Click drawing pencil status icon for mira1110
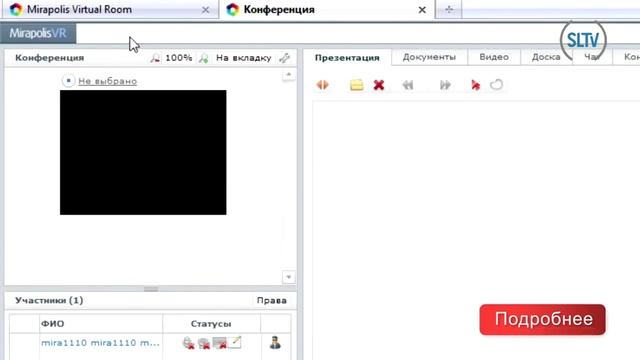The height and width of the screenshot is (360, 640). pyautogui.click(x=235, y=342)
